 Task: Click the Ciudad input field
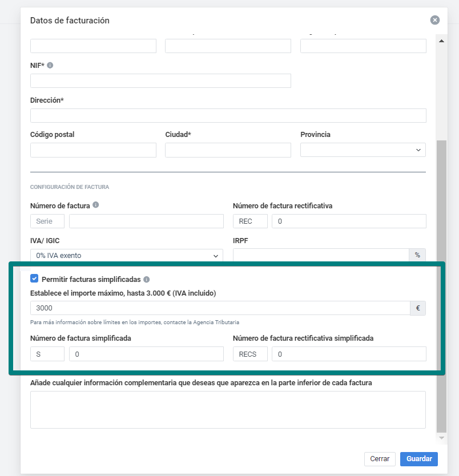click(x=228, y=150)
